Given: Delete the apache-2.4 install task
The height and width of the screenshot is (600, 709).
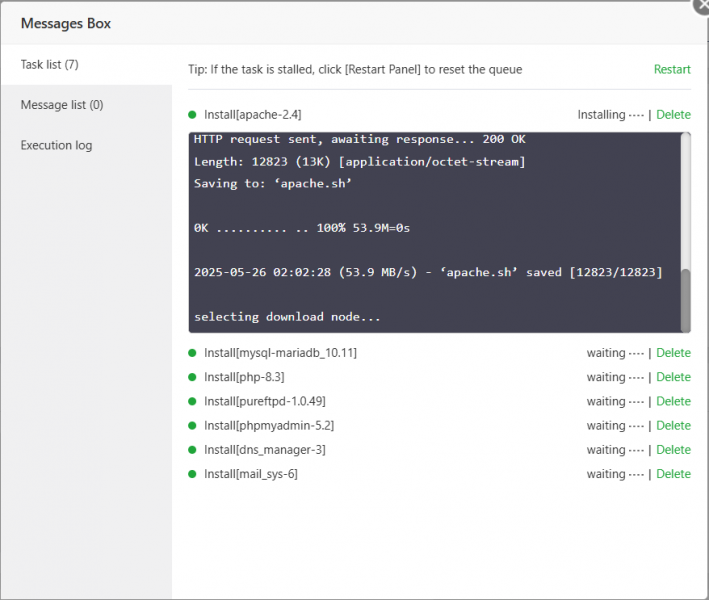Looking at the screenshot, I should pyautogui.click(x=673, y=115).
